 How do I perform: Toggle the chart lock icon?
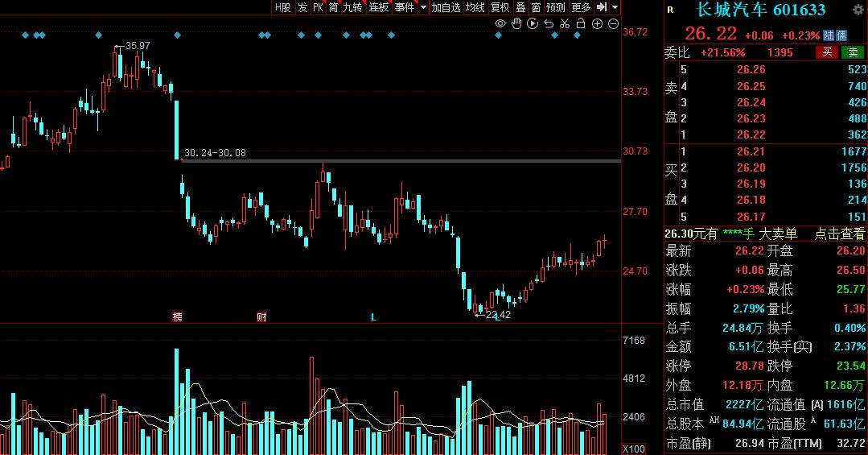(581, 23)
